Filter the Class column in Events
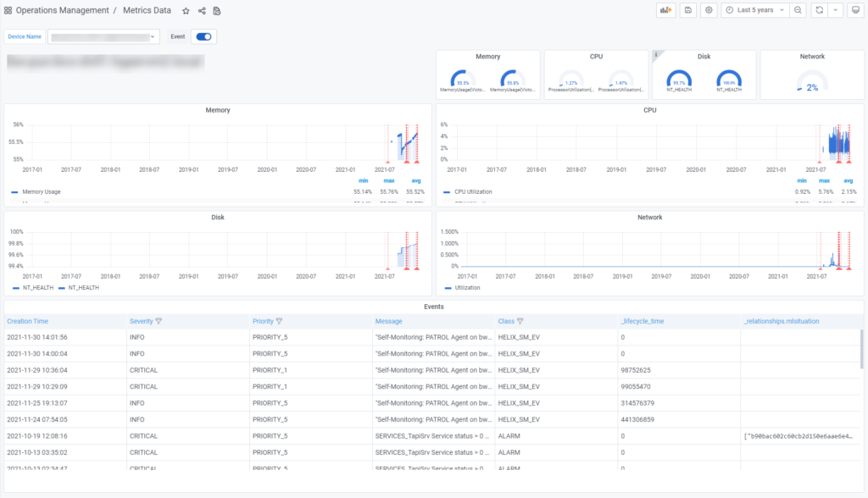Viewport: 868px width, 498px height. 520,321
